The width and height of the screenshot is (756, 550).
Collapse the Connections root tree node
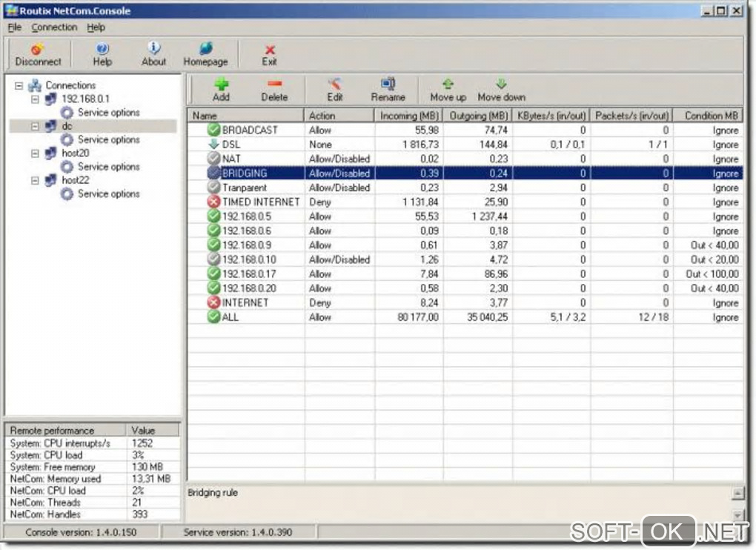pyautogui.click(x=19, y=86)
